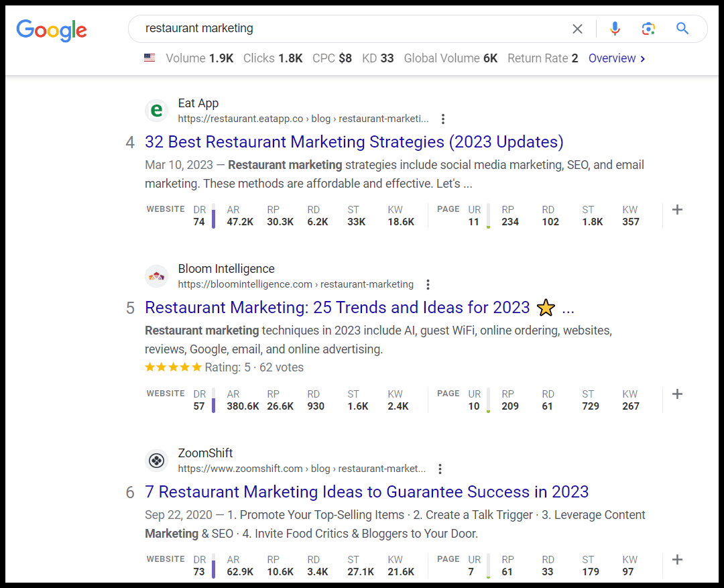This screenshot has height=588, width=724.
Task: Click website KW 18.6K for Eat App
Action: click(401, 216)
